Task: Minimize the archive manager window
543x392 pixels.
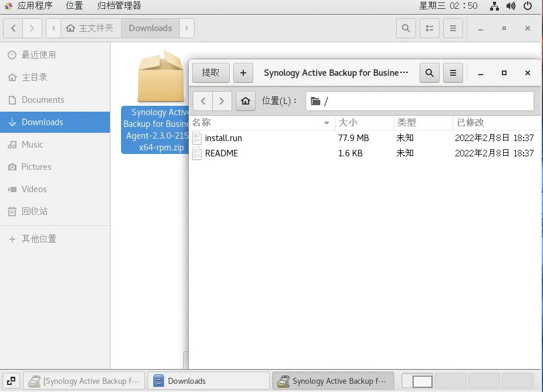Action: (x=481, y=73)
